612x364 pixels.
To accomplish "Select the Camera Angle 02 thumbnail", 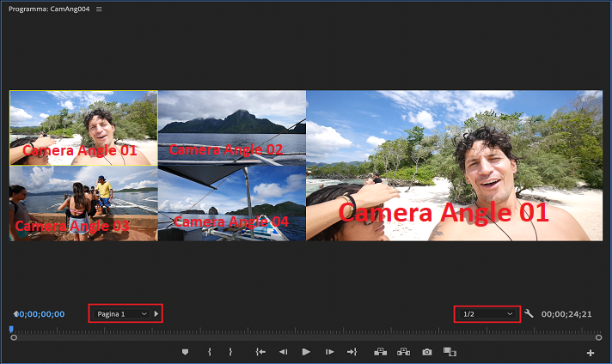I will click(232, 128).
